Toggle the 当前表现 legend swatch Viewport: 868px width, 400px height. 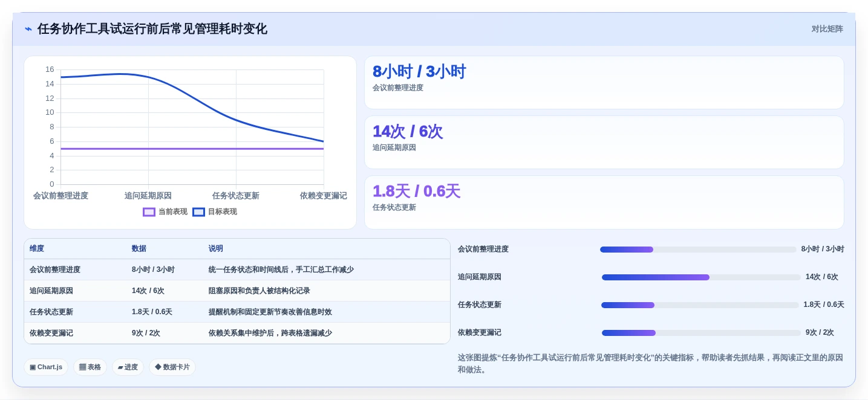(x=149, y=212)
